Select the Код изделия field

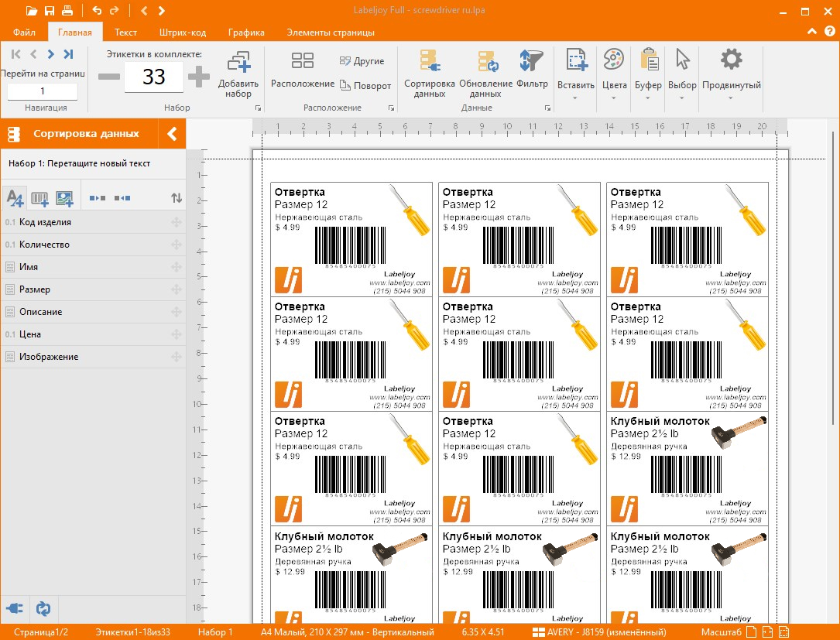click(93, 222)
